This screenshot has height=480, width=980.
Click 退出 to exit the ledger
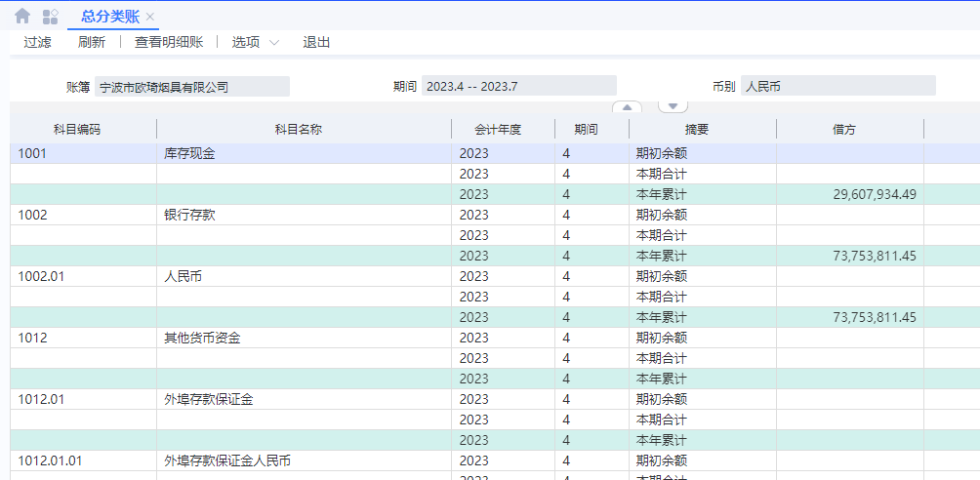[316, 42]
